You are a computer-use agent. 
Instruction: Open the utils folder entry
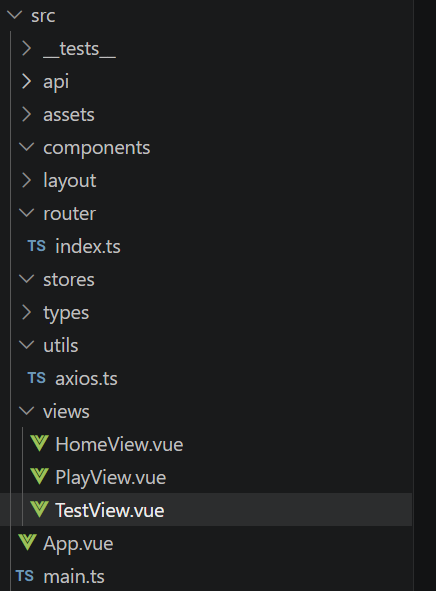tap(61, 345)
